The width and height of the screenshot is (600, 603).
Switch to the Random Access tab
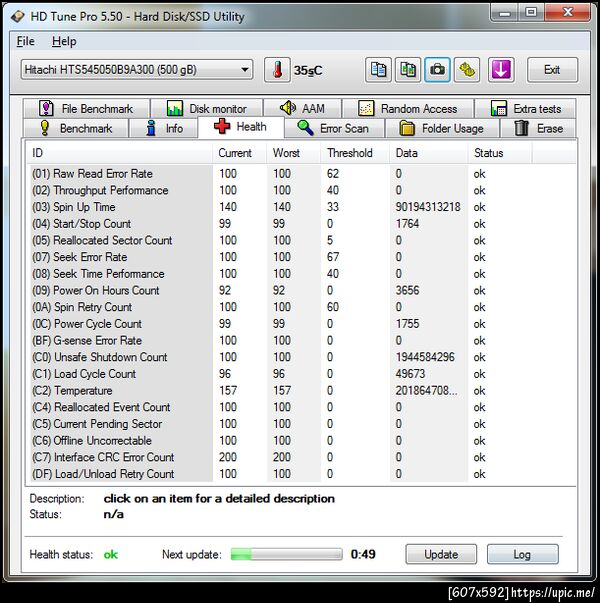click(x=408, y=108)
